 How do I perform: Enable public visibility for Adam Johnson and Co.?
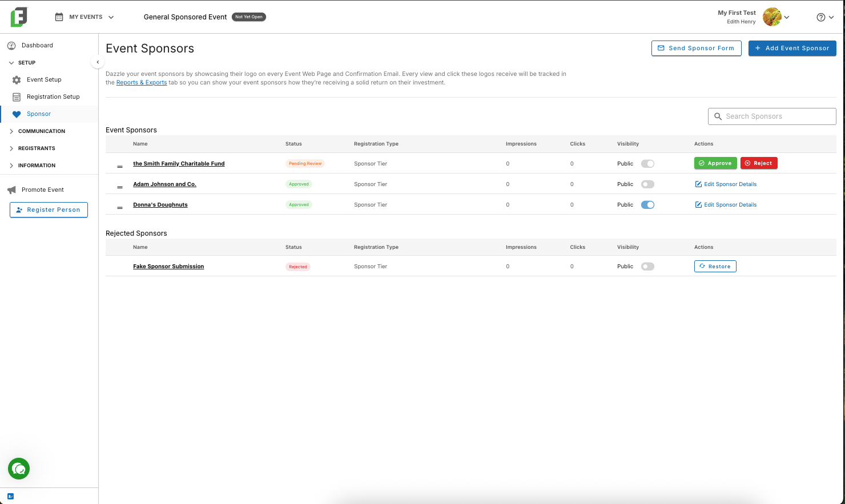coord(647,184)
